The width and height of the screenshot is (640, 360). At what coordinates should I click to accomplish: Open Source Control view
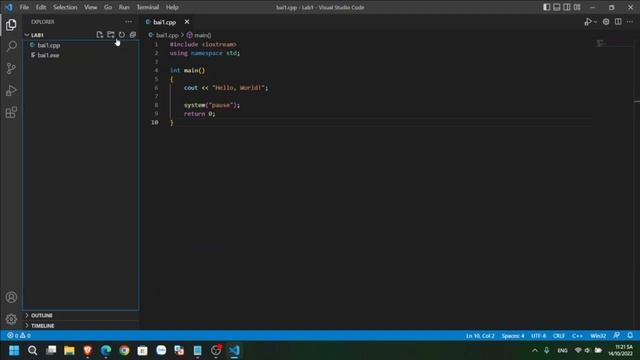click(x=11, y=68)
